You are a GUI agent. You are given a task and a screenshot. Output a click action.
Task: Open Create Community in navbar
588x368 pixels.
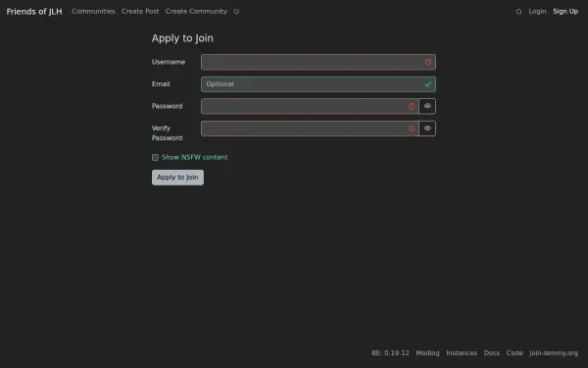pyautogui.click(x=196, y=11)
